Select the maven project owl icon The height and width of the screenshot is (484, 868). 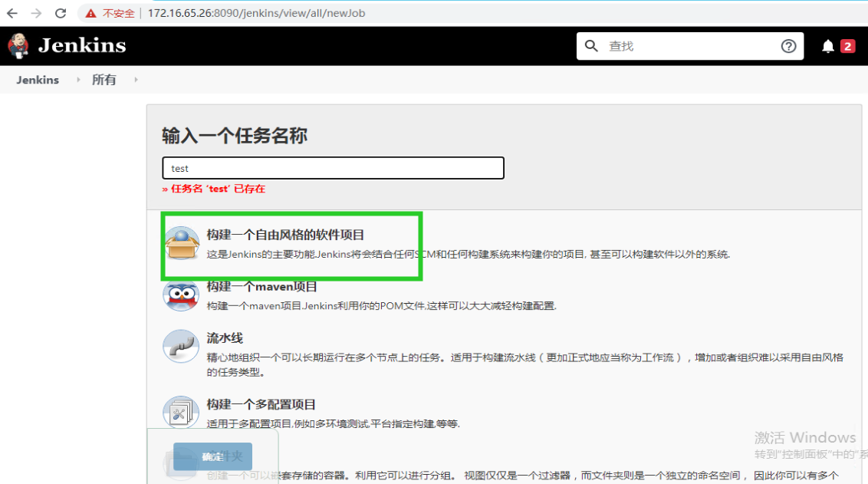[x=181, y=295]
